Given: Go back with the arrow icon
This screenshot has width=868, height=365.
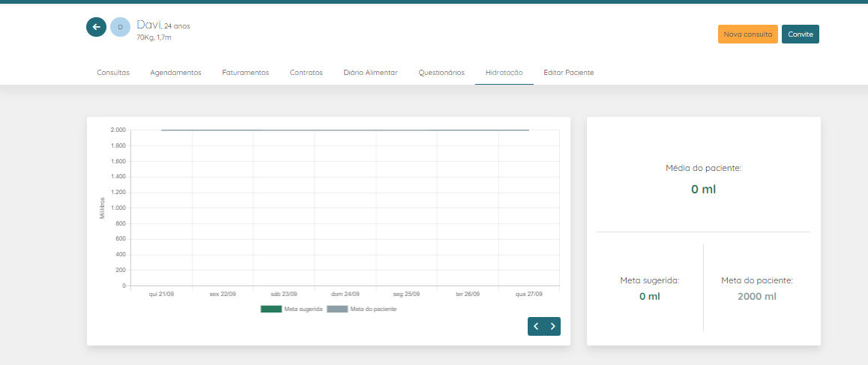Looking at the screenshot, I should click(x=97, y=26).
